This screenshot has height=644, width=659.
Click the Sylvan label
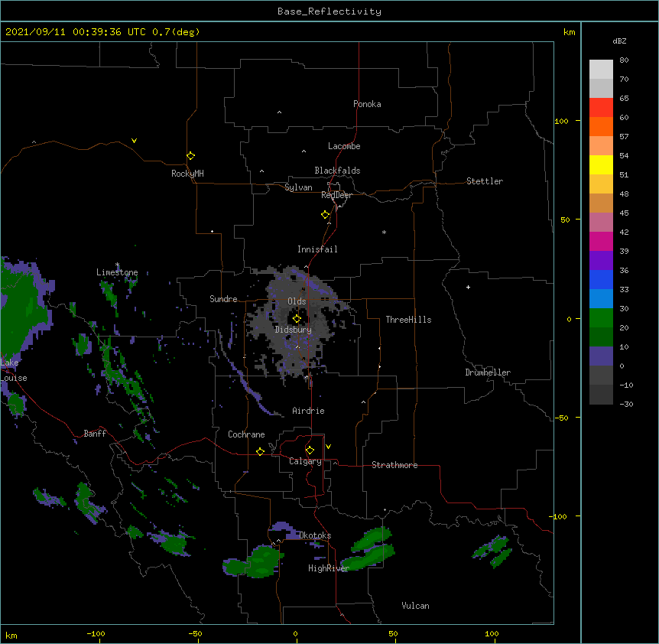298,187
